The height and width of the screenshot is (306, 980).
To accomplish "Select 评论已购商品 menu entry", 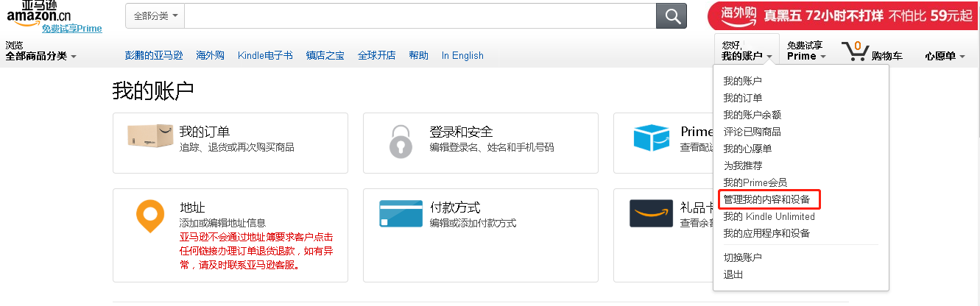I will tap(752, 132).
